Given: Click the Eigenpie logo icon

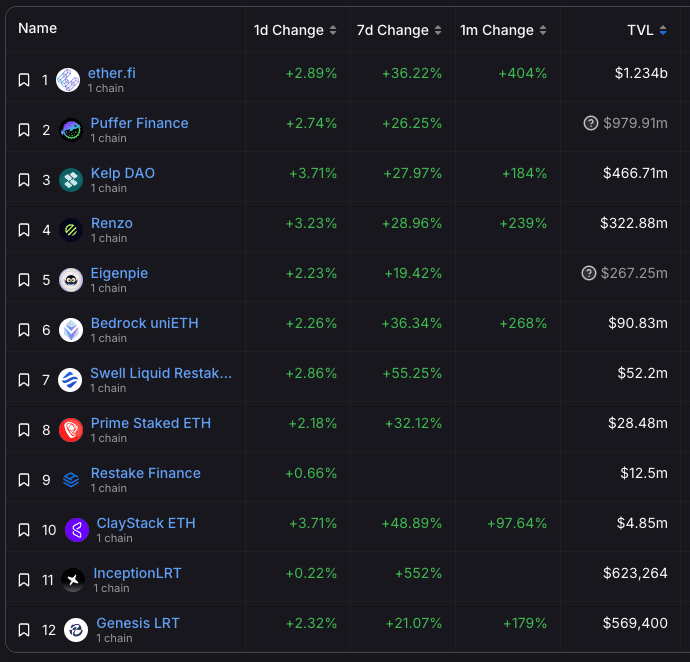Looking at the screenshot, I should click(x=71, y=280).
